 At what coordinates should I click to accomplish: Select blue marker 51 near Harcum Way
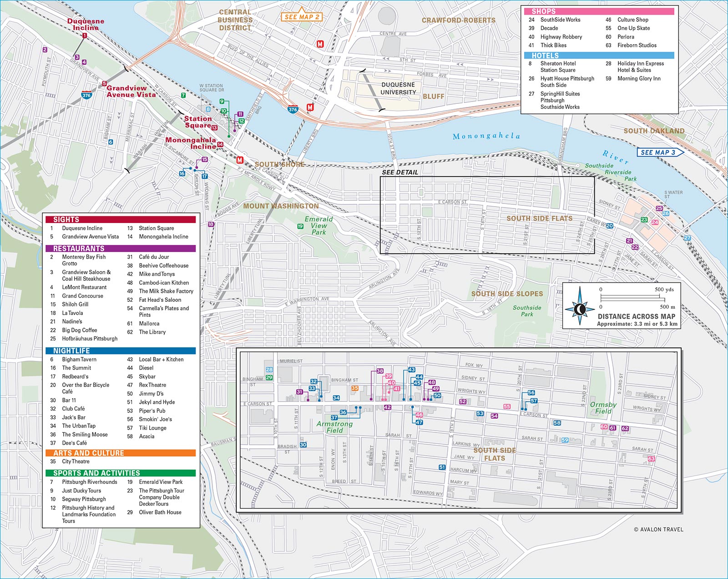[x=442, y=467]
